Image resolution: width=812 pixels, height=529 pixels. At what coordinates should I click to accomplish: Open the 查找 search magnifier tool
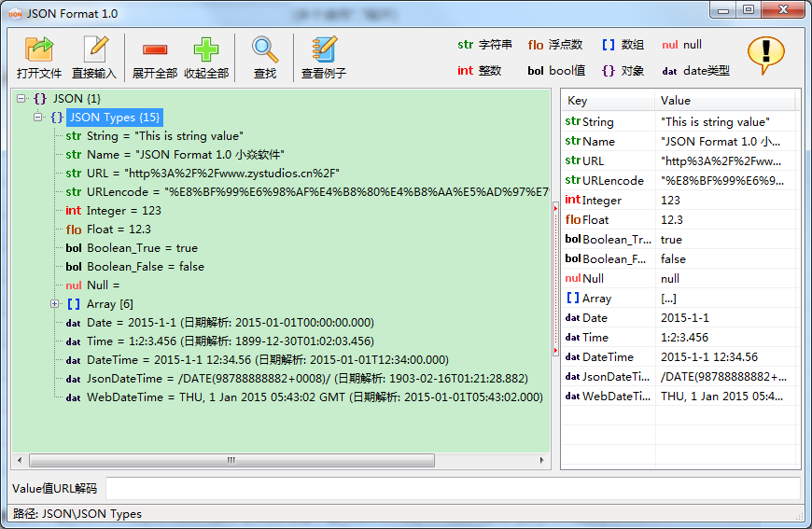point(265,49)
